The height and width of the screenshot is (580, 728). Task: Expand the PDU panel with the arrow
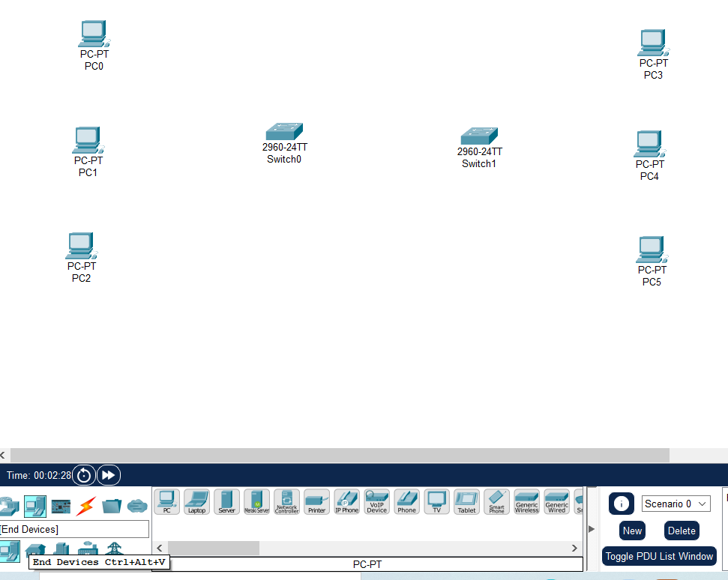pos(592,529)
